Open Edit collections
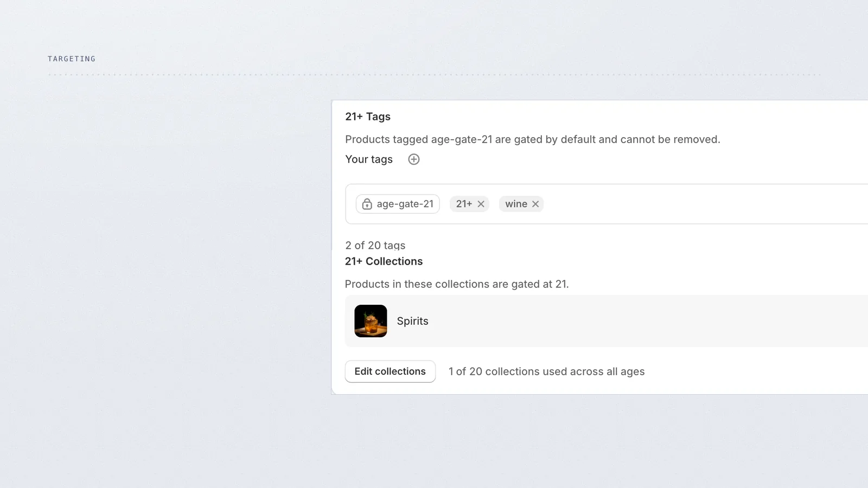Viewport: 868px width, 488px height. pos(390,371)
